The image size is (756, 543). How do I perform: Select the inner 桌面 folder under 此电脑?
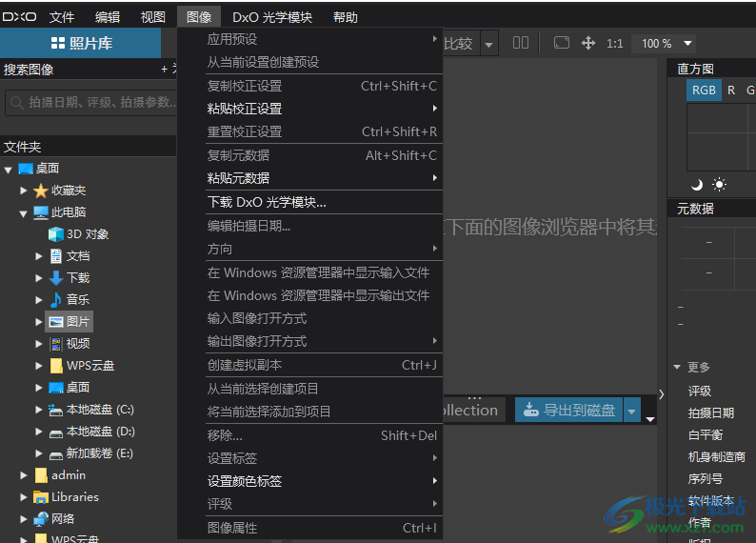(x=70, y=387)
